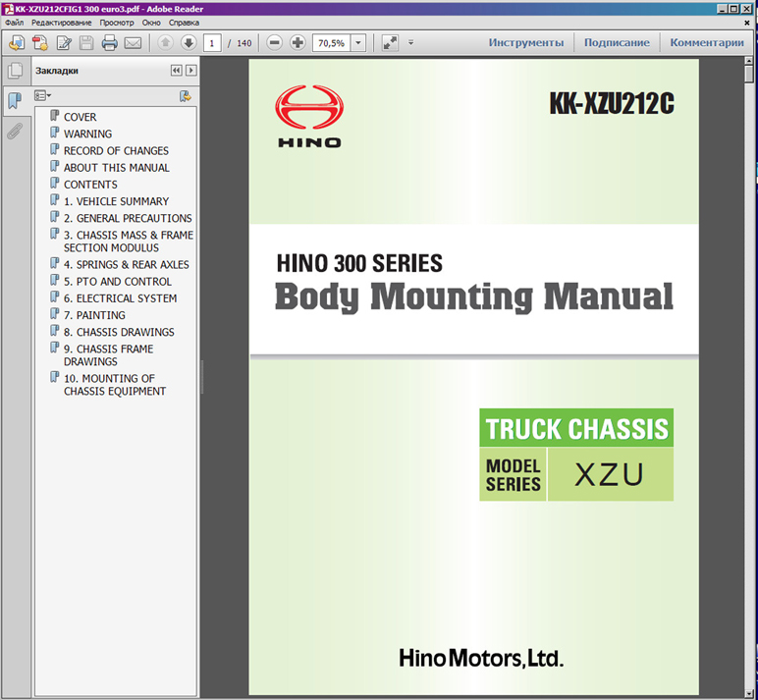Image resolution: width=758 pixels, height=700 pixels.
Task: Toggle the Bookmarks panel icon
Action: [15, 100]
